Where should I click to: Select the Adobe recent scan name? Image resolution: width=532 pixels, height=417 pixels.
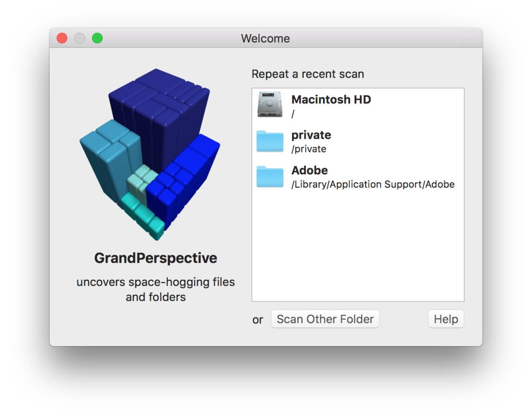click(x=309, y=171)
